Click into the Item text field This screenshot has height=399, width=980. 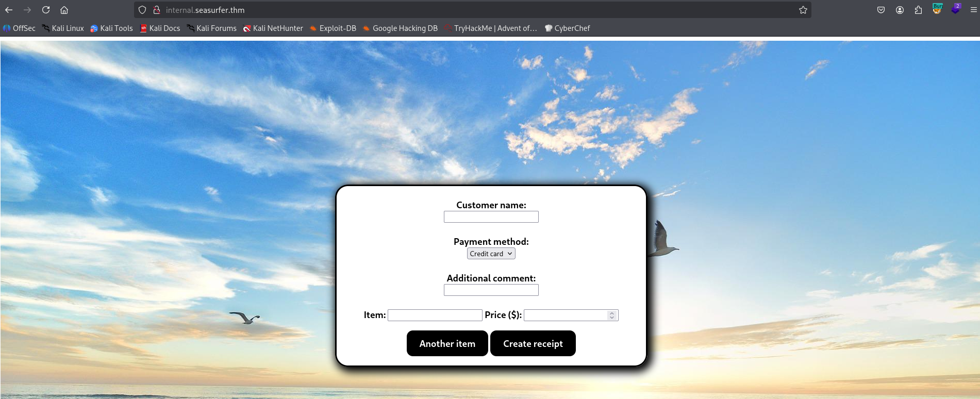(x=435, y=315)
